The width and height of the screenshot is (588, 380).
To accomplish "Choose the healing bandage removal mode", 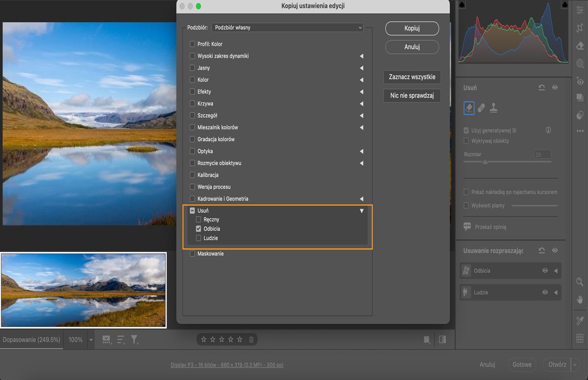I will point(481,108).
